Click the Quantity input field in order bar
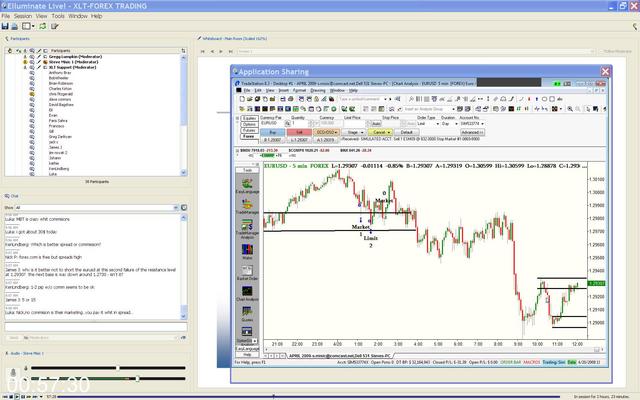640x400 pixels. pyautogui.click(x=300, y=123)
